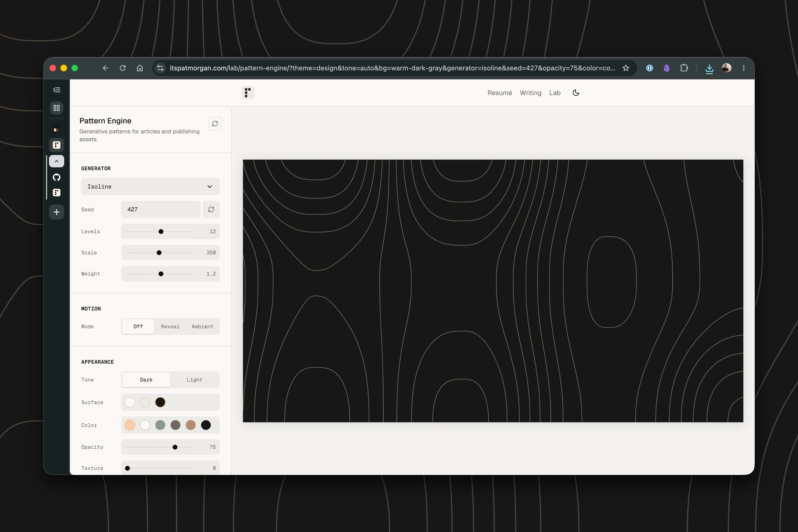
Task: Open the Isoline generator dropdown
Action: point(150,187)
